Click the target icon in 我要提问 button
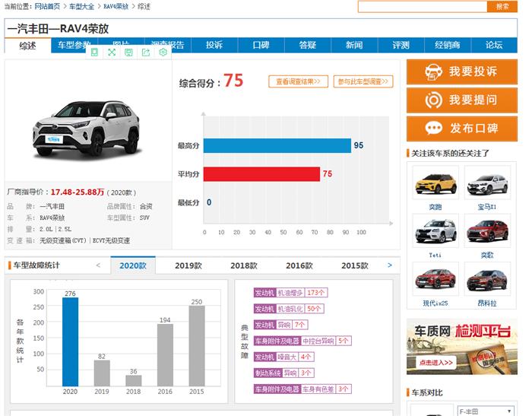Screen dimensions: 532x416 tap(434, 100)
